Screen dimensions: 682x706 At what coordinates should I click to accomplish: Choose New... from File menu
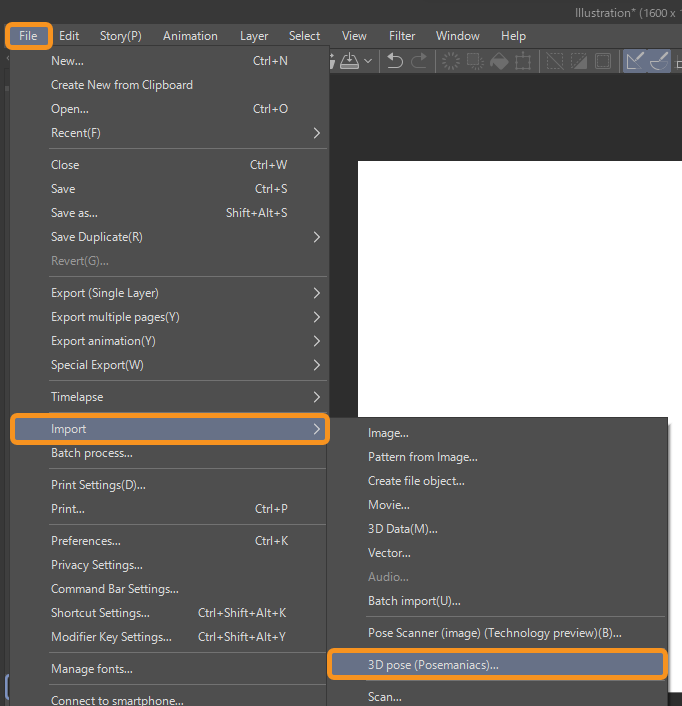pyautogui.click(x=169, y=61)
